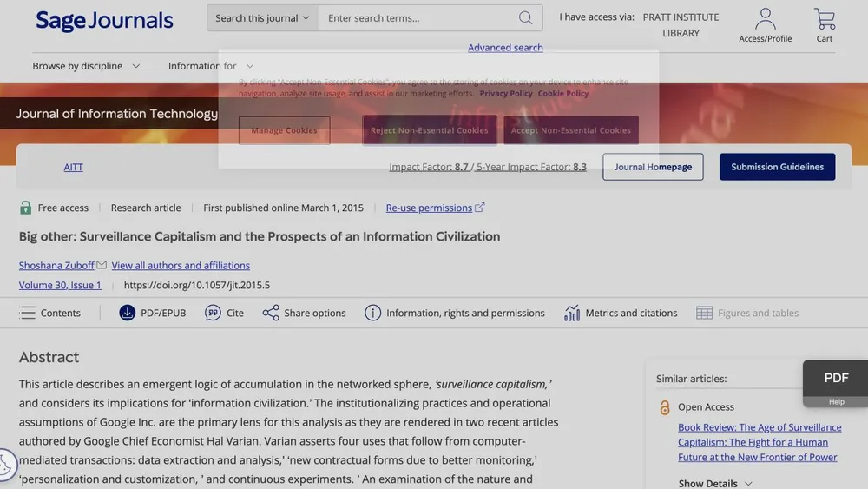Expand Show Details under the similar article
This screenshot has width=868, height=489.
(x=715, y=483)
